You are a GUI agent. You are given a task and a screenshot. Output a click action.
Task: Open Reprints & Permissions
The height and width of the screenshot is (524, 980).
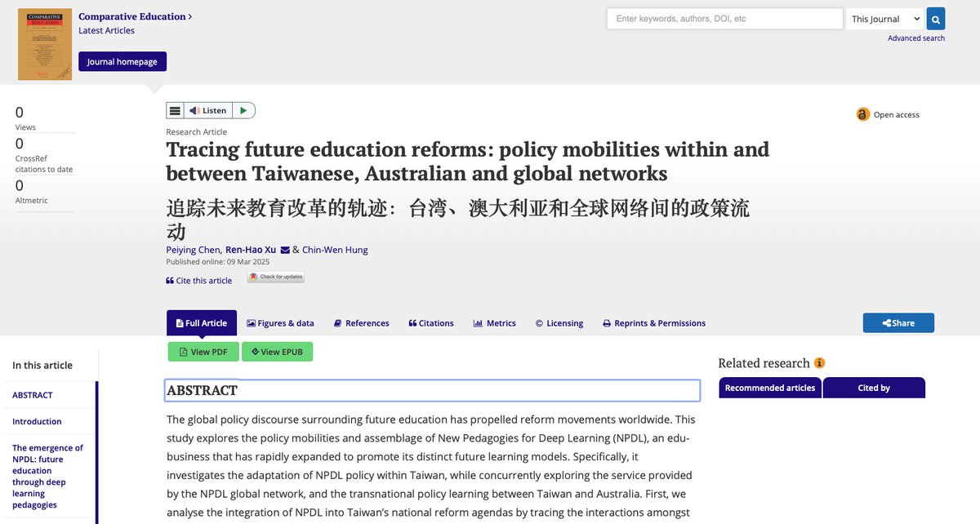(x=654, y=323)
